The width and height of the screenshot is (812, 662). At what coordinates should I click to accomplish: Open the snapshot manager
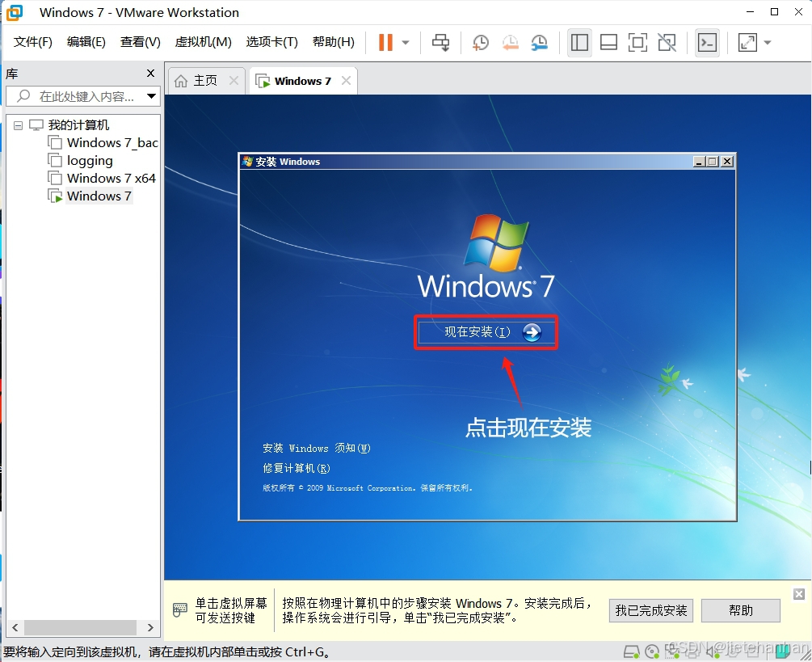(539, 43)
